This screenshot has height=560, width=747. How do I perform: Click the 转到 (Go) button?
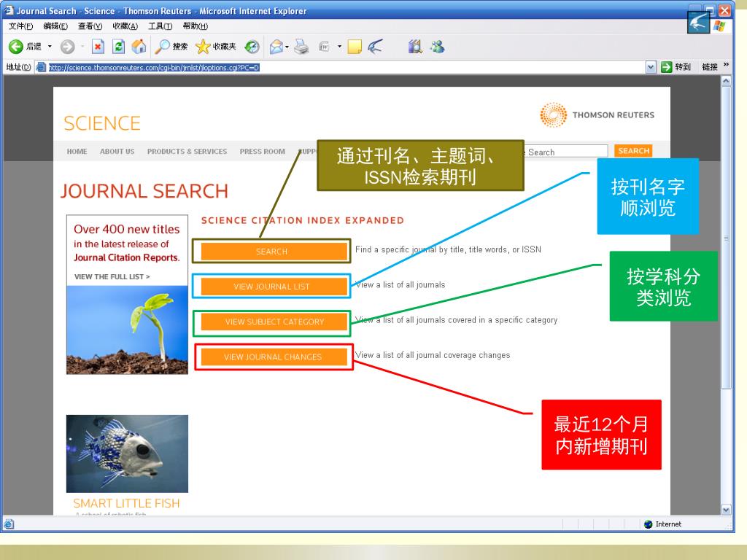tap(676, 67)
